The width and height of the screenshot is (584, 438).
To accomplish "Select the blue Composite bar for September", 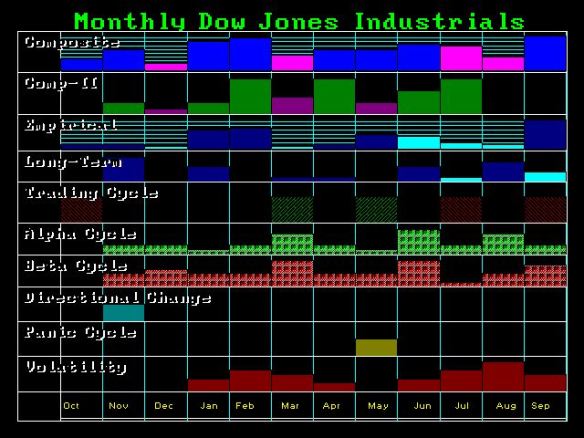I will pos(545,53).
